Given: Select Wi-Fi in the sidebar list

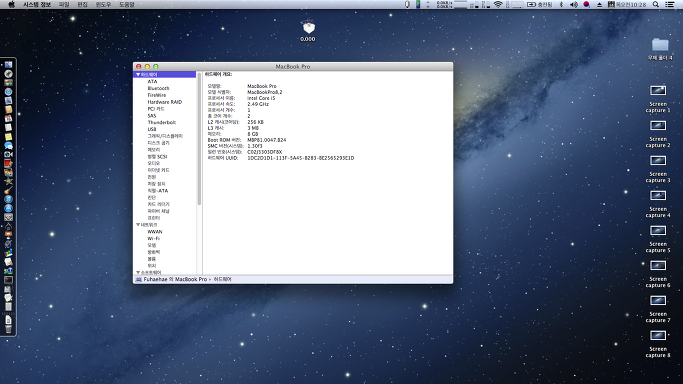Looking at the screenshot, I should 153,239.
